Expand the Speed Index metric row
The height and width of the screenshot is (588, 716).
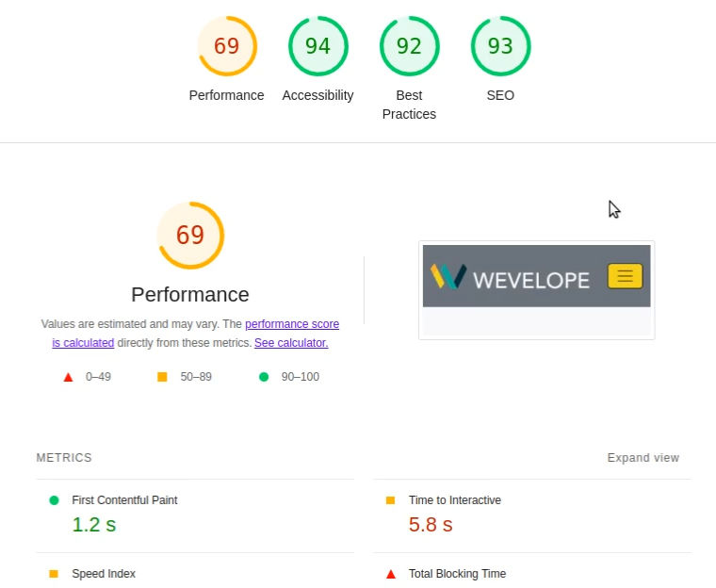pos(104,574)
